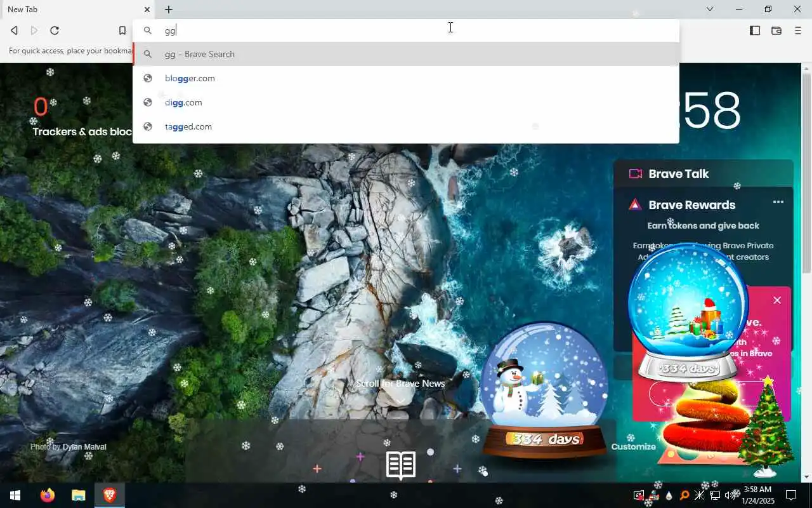Open the tab search chevron

coord(710,9)
